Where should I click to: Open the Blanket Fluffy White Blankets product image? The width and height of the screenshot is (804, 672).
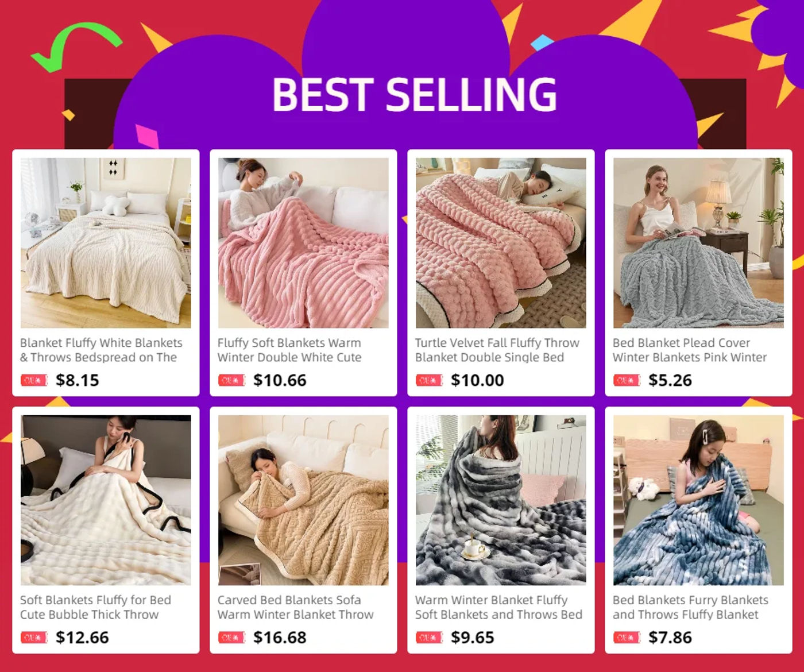[x=106, y=243]
